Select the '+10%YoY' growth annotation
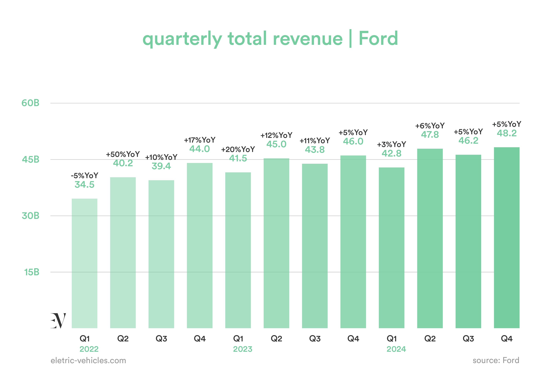The height and width of the screenshot is (392, 541). point(161,157)
